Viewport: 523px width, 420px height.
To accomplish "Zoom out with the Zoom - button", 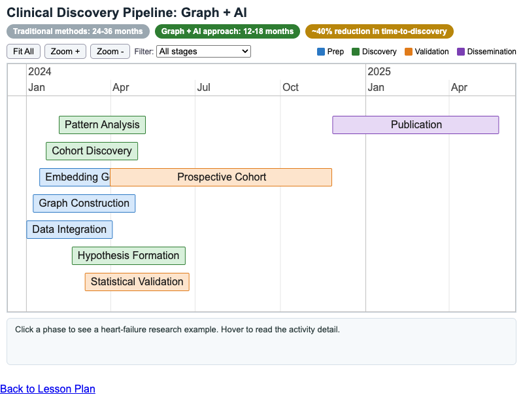I will [110, 52].
